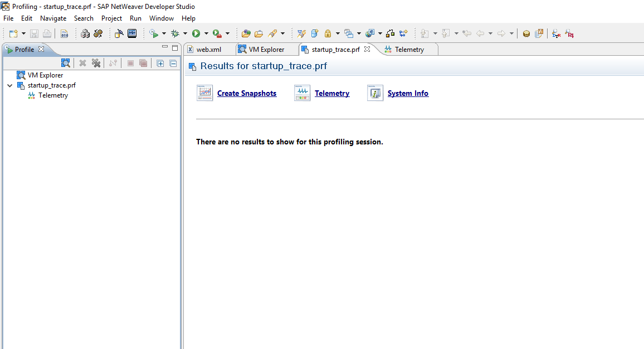The width and height of the screenshot is (644, 349).
Task: Open the Search highlighter dropdown arrow
Action: (x=282, y=33)
